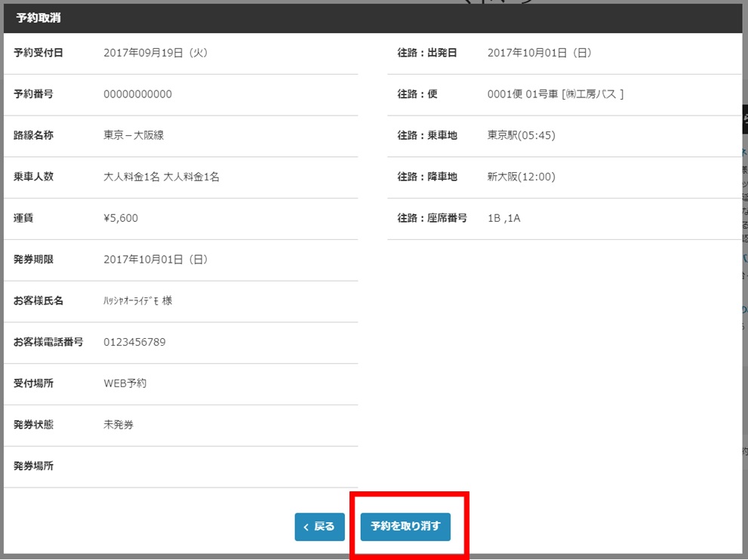Select the reservation number 00000000000

pyautogui.click(x=137, y=94)
